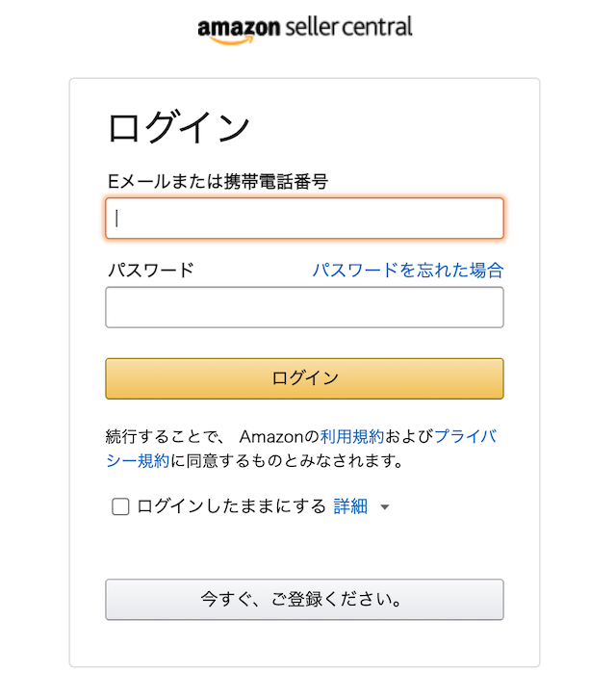Image resolution: width=616 pixels, height=698 pixels.
Task: Click the Eメールまたは携帯電話番号 field label
Action: click(x=218, y=181)
